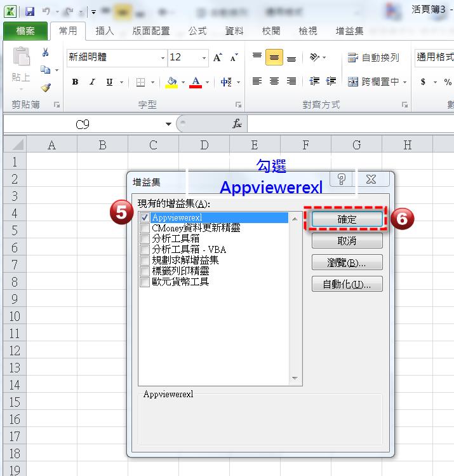
Task: Switch to the 版面配置 tab
Action: pos(151,31)
